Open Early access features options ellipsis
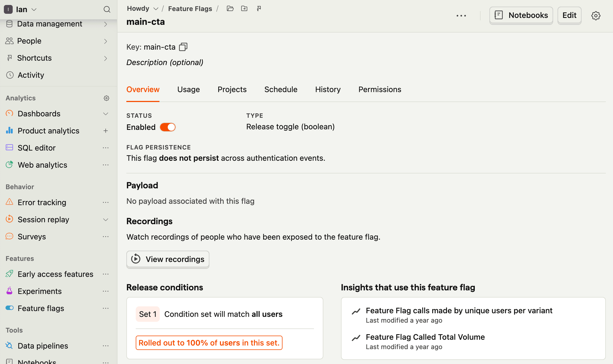 pyautogui.click(x=105, y=274)
